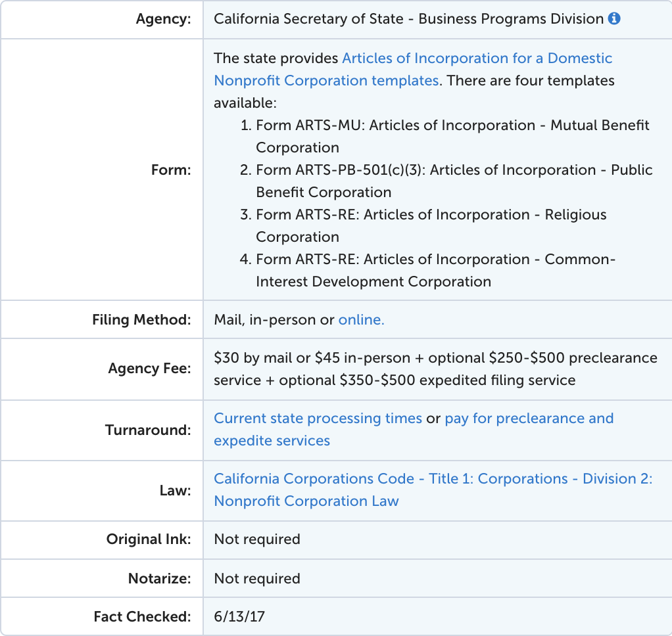Select the 6/13/17 fact checked date

(x=239, y=617)
